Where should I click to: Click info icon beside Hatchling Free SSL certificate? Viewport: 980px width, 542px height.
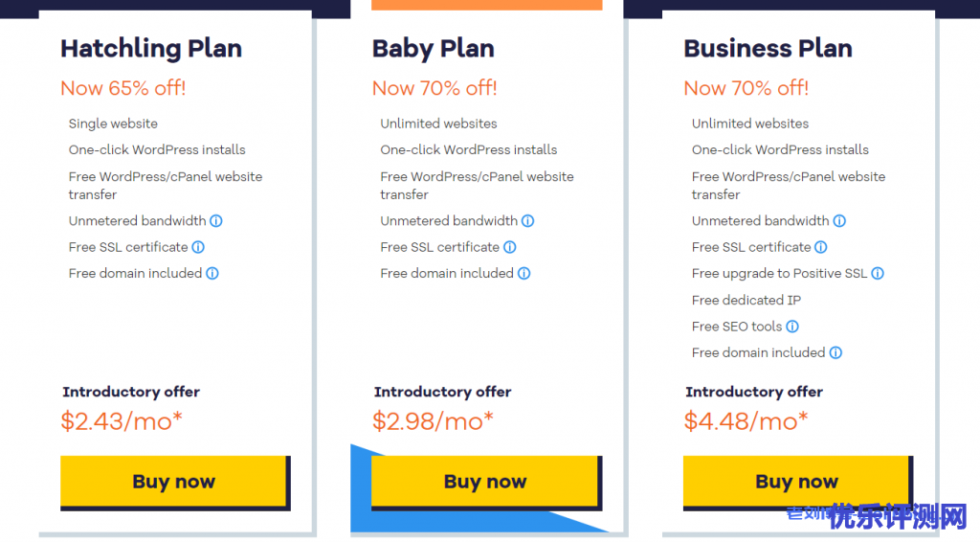[198, 247]
